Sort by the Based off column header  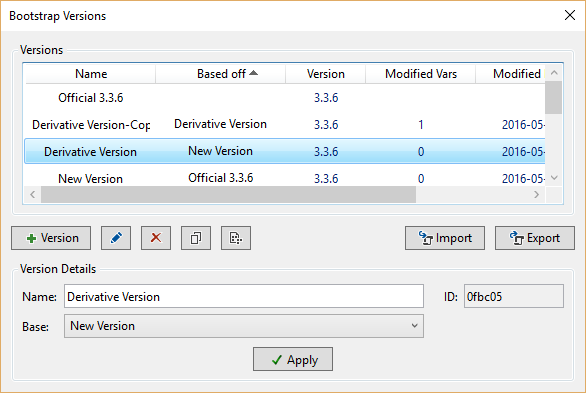(220, 74)
